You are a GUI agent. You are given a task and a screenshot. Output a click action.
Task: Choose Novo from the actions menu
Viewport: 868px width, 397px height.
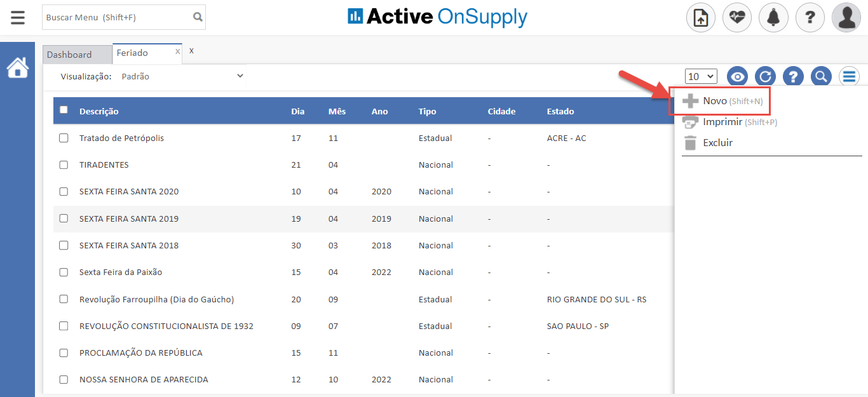pyautogui.click(x=715, y=101)
